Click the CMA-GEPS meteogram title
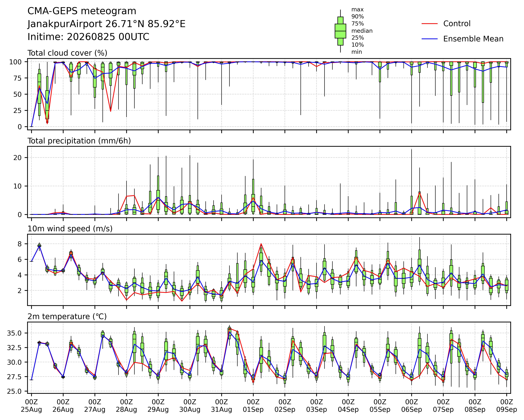524x420 pixels. point(82,11)
